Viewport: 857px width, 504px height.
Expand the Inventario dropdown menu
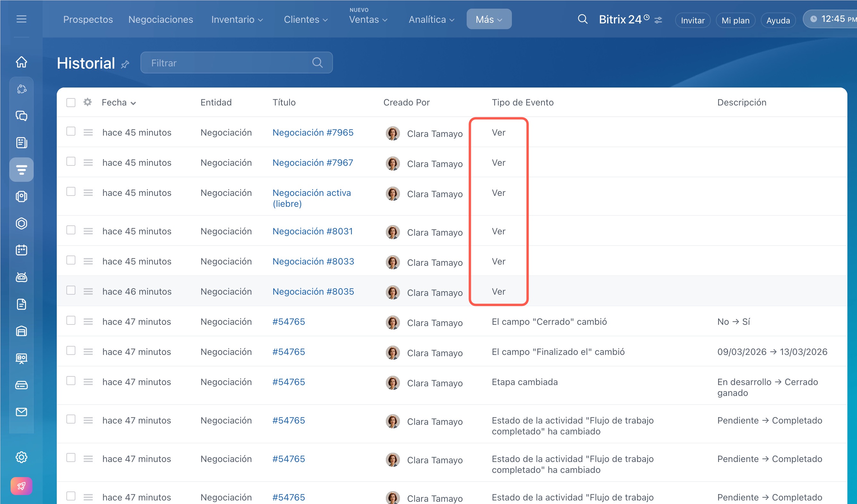click(x=237, y=20)
